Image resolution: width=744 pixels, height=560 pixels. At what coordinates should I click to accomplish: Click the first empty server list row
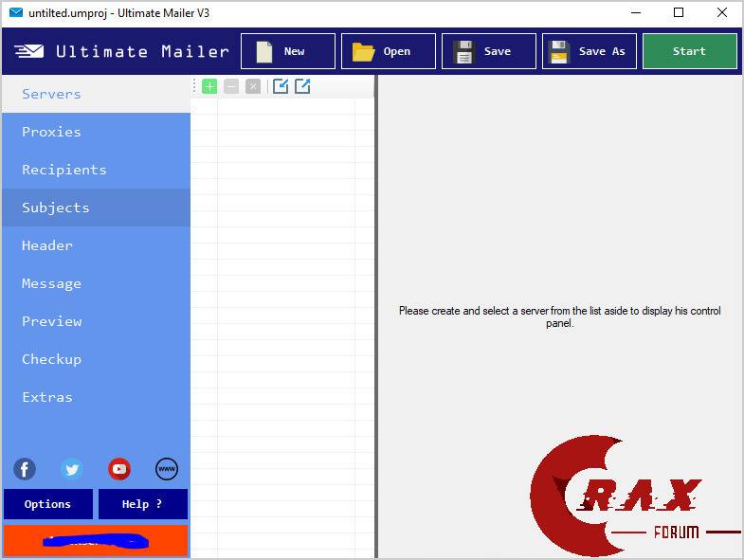pos(282,106)
